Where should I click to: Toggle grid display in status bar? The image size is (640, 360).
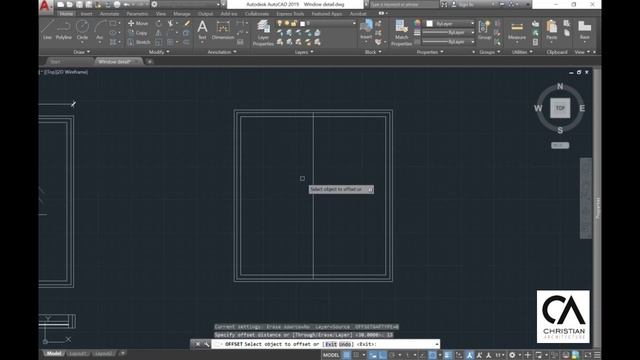point(346,355)
